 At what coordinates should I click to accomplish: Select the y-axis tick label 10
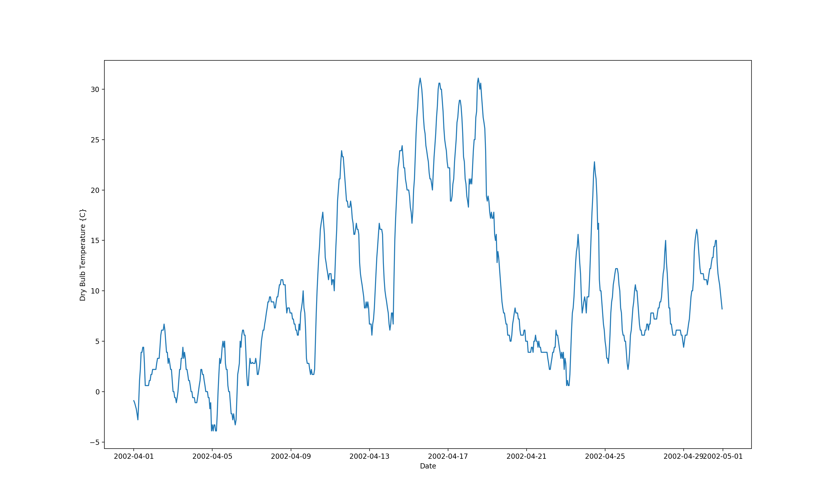coord(95,291)
